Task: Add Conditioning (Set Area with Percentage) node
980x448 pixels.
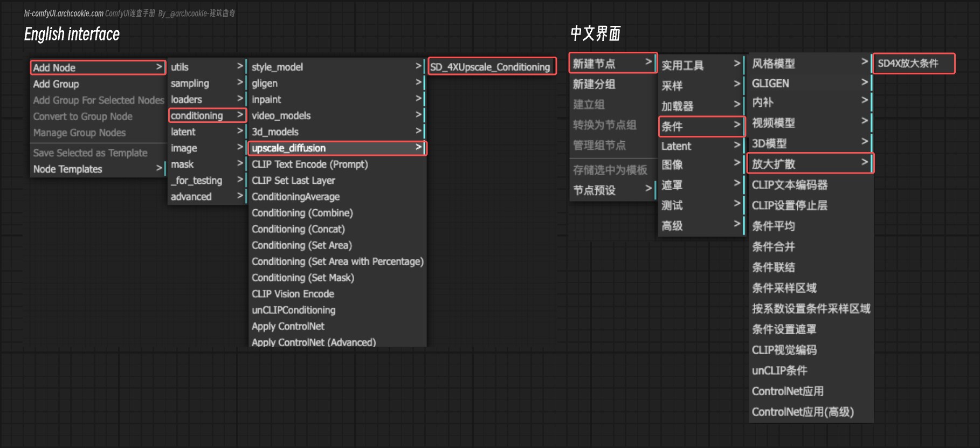Action: pyautogui.click(x=337, y=261)
